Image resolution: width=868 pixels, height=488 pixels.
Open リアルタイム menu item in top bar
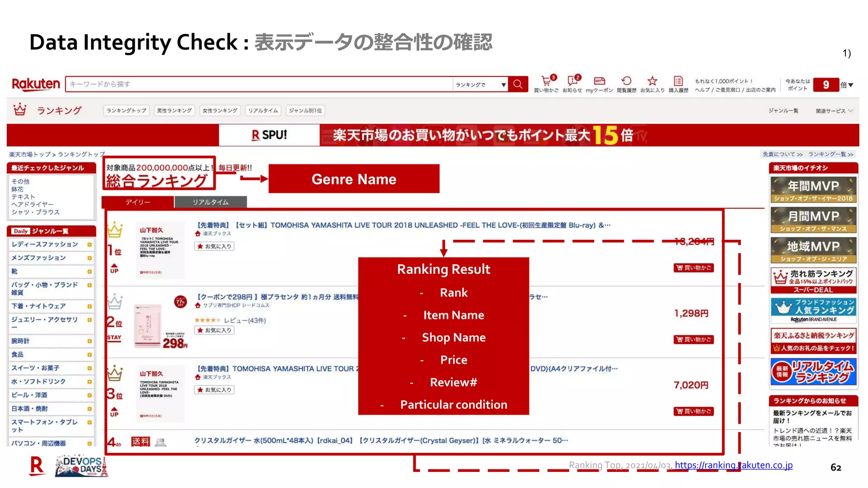click(263, 111)
